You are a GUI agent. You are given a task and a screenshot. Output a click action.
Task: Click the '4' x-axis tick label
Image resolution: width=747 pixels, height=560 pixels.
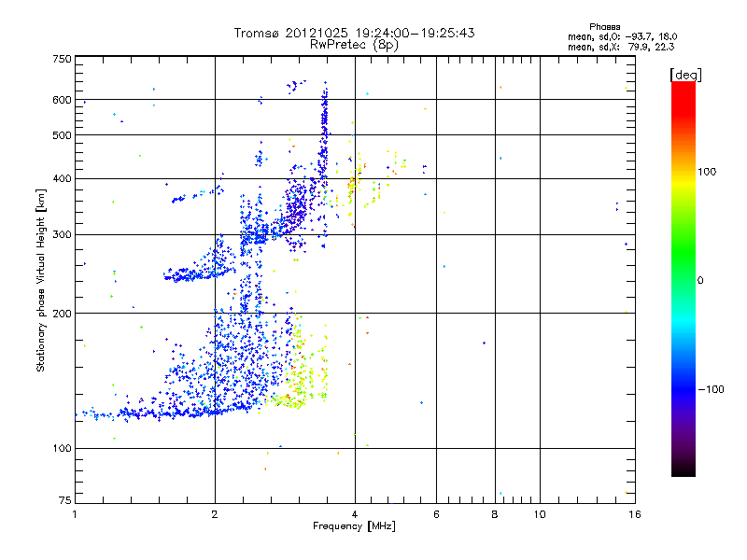pos(355,514)
